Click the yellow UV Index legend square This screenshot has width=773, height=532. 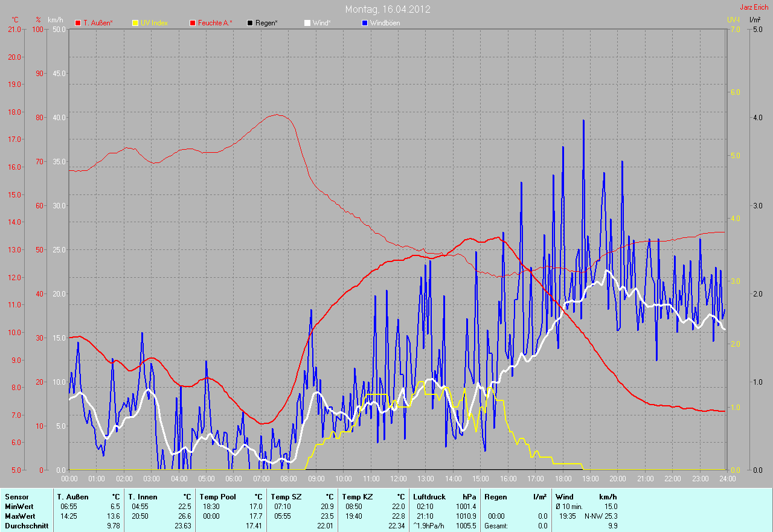(135, 23)
